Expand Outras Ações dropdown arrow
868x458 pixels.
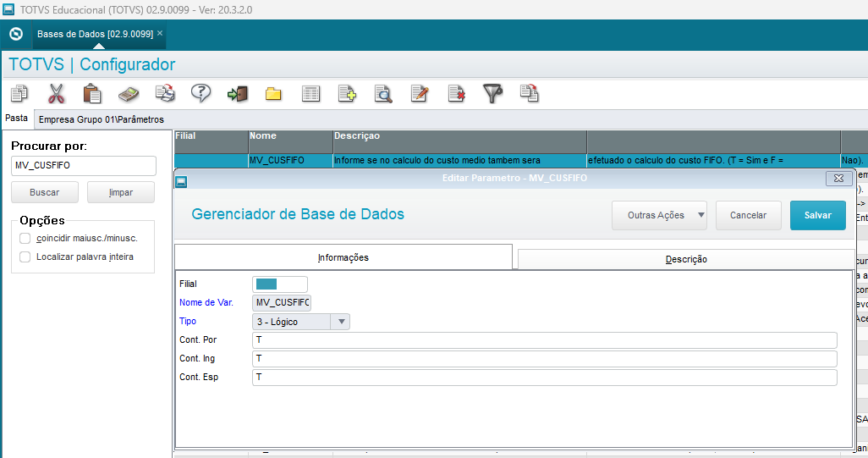click(x=700, y=215)
